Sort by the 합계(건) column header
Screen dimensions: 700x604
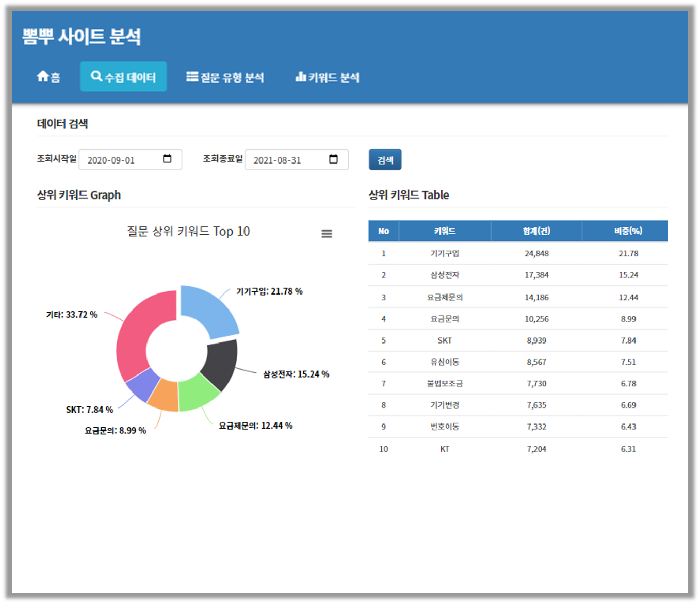(x=536, y=231)
